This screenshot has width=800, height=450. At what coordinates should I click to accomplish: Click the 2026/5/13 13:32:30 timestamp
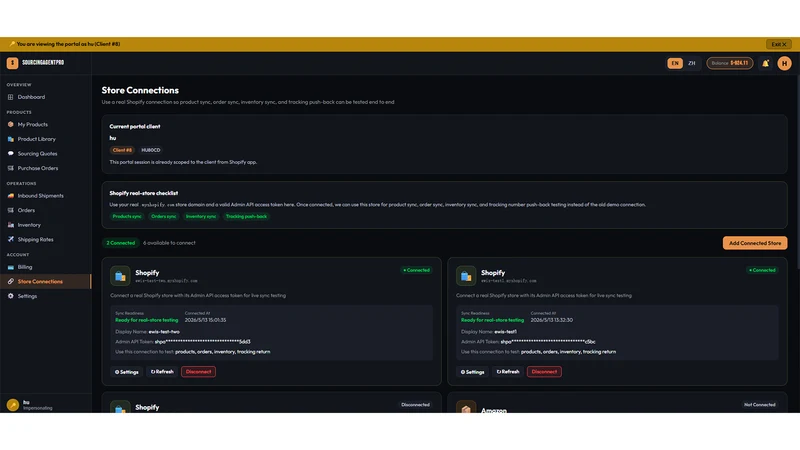pyautogui.click(x=552, y=320)
